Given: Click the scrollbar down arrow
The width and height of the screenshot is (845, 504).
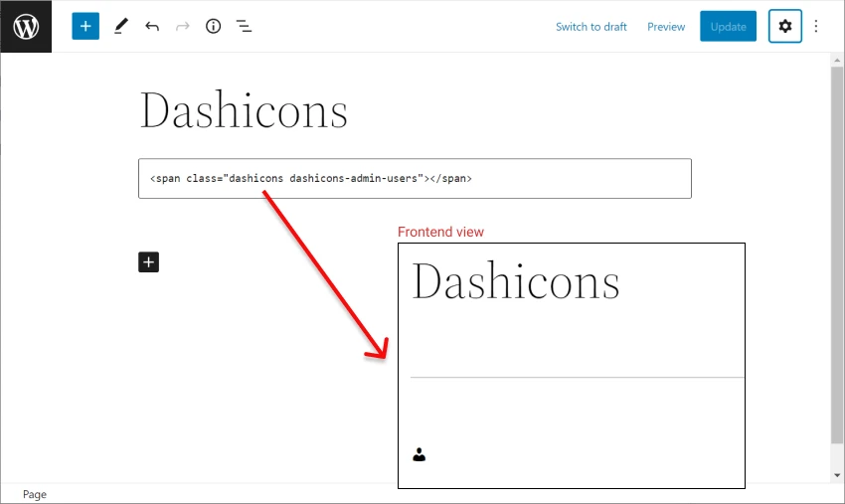Looking at the screenshot, I should tap(837, 475).
